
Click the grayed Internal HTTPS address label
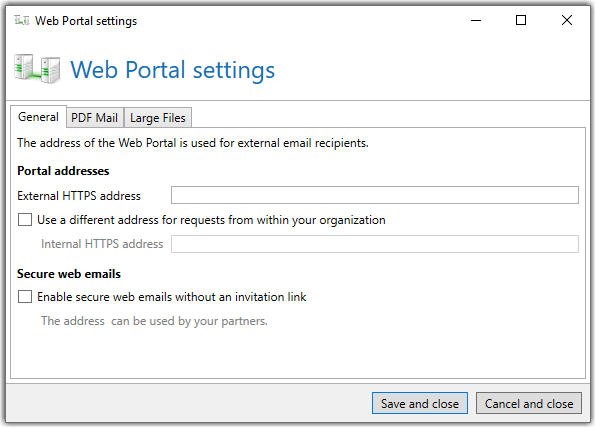pos(102,244)
